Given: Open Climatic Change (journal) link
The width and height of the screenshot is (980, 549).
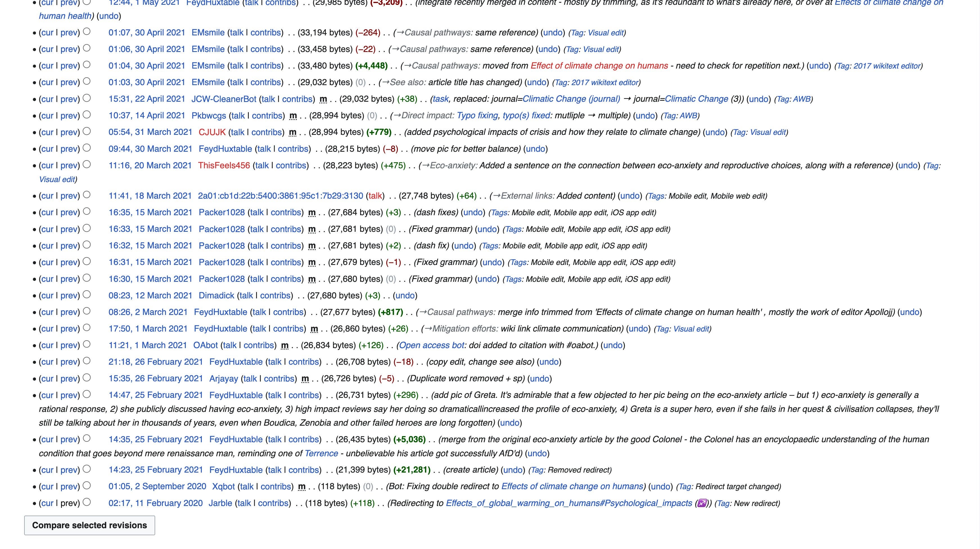Looking at the screenshot, I should point(571,99).
